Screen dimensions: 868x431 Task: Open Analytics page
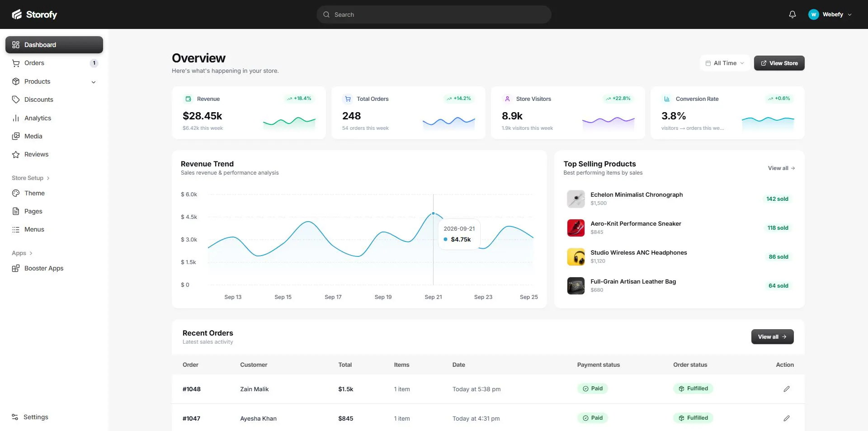coord(54,118)
